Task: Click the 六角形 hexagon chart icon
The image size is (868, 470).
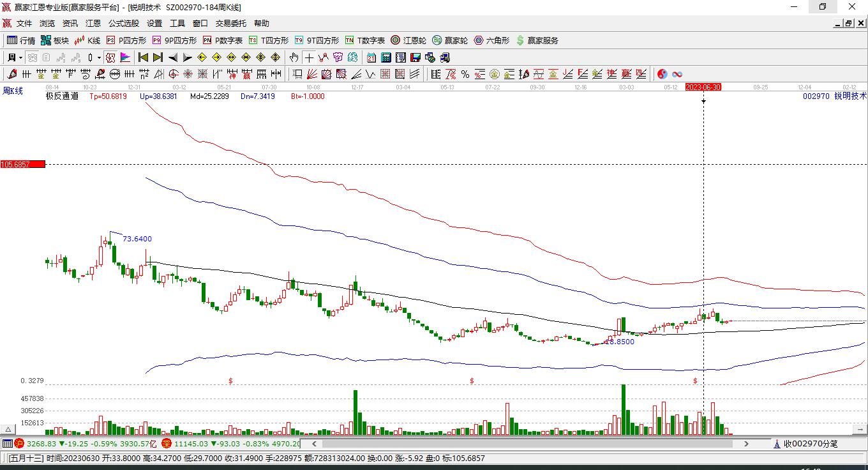Action: pos(491,40)
